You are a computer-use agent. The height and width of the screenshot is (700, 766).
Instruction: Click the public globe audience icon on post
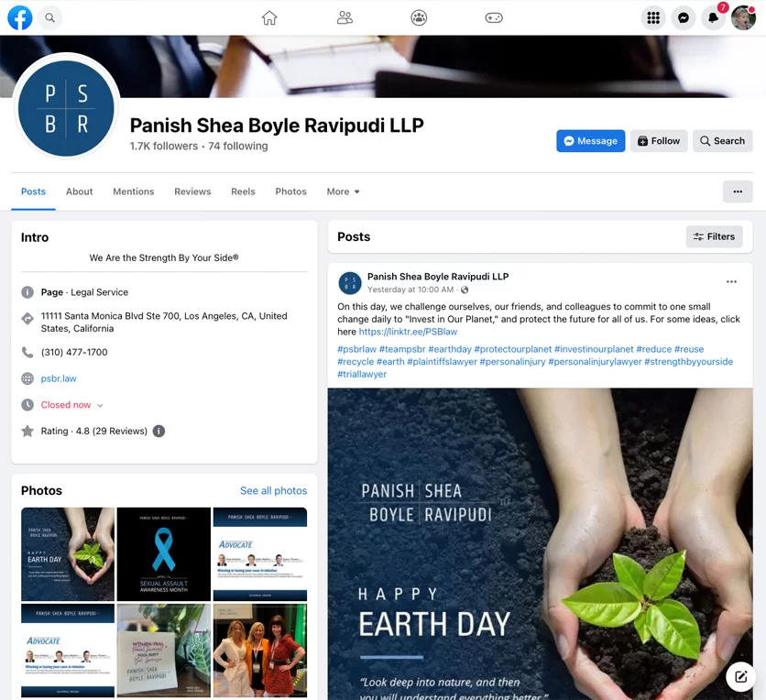465,290
